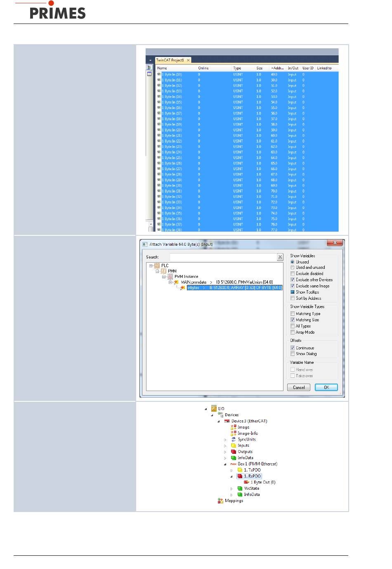This screenshot has width=392, height=569.
Task: Select the Used and unused radio button
Action: coord(293,268)
